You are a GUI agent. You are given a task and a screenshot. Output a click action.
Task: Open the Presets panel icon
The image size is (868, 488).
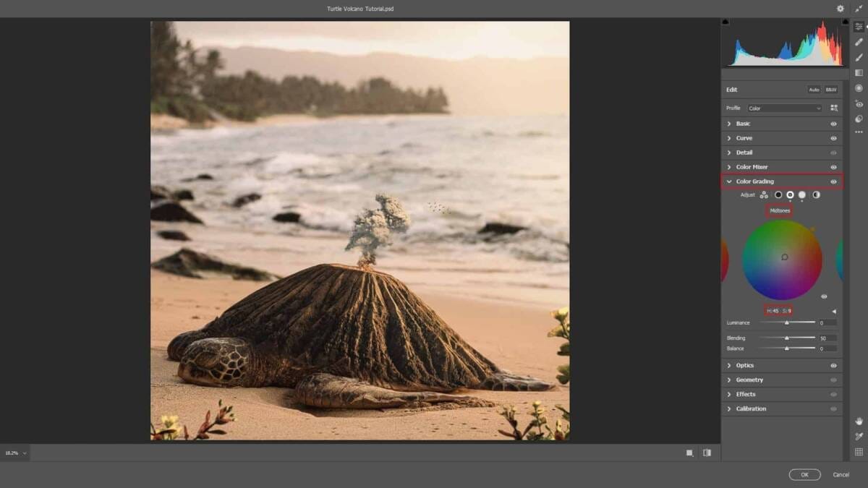pos(859,119)
